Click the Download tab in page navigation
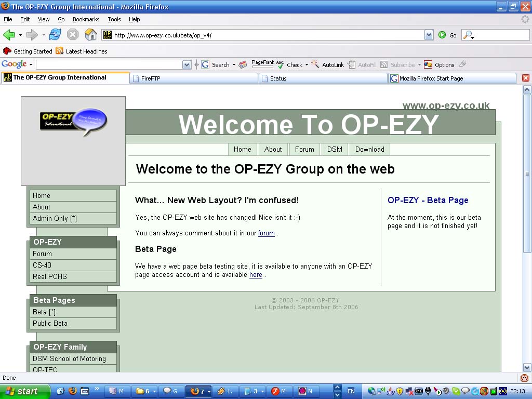This screenshot has height=399, width=532. click(x=370, y=149)
